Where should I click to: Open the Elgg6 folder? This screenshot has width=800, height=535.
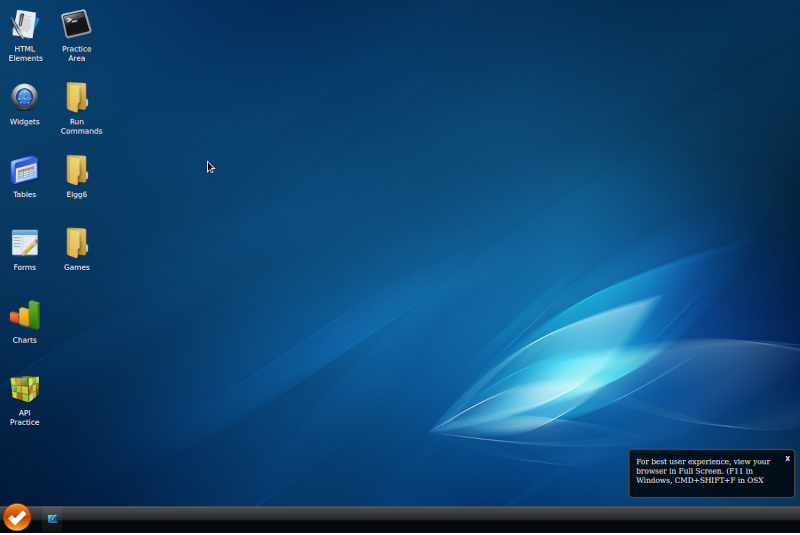[77, 170]
